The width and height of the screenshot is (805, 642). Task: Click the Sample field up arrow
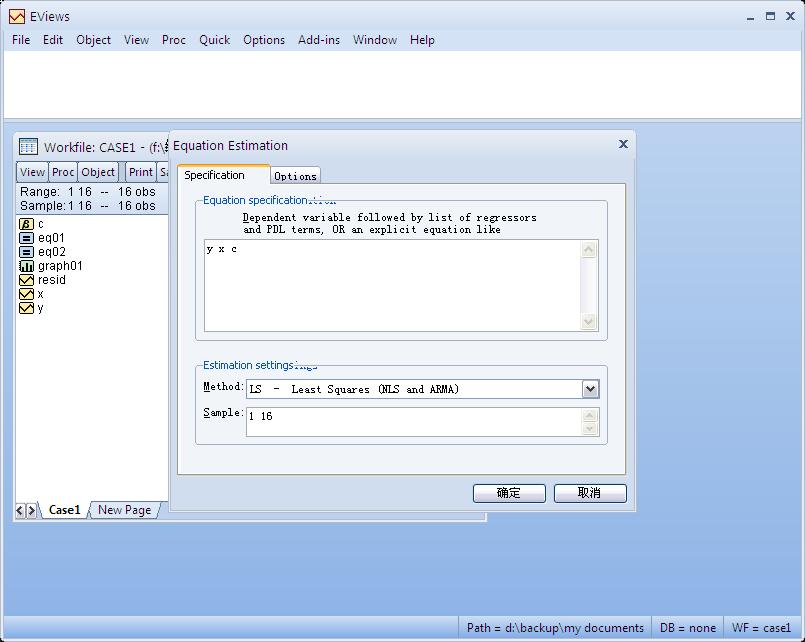(590, 415)
